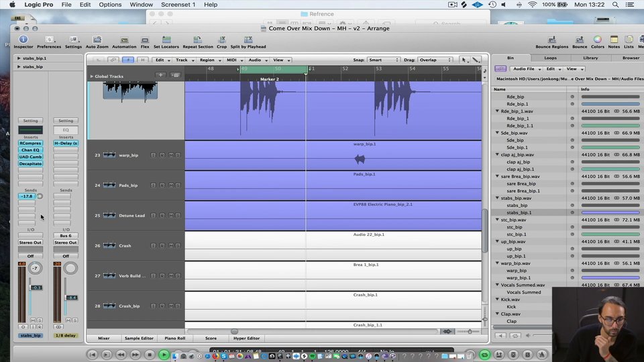
Task: Click the Go to Beginning transport button
Action: 93,355
